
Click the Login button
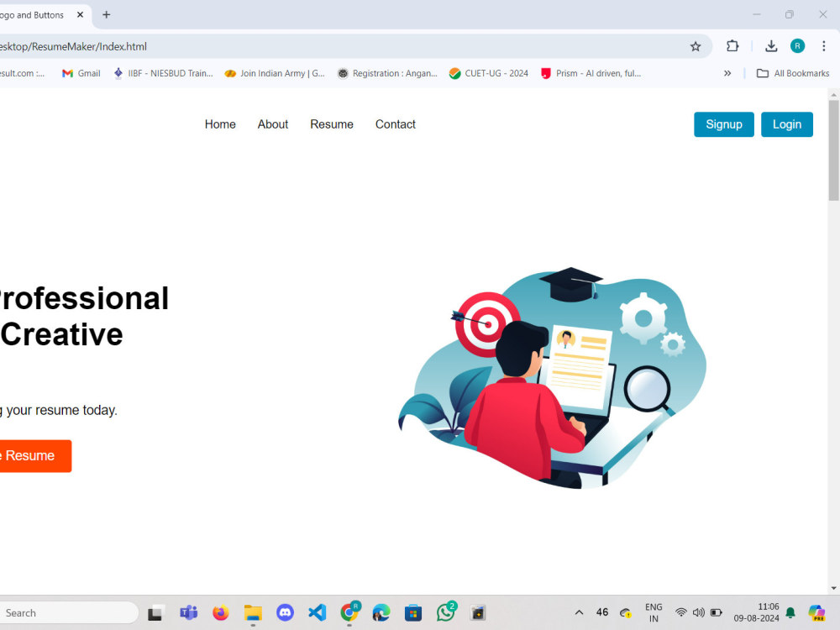tap(787, 124)
